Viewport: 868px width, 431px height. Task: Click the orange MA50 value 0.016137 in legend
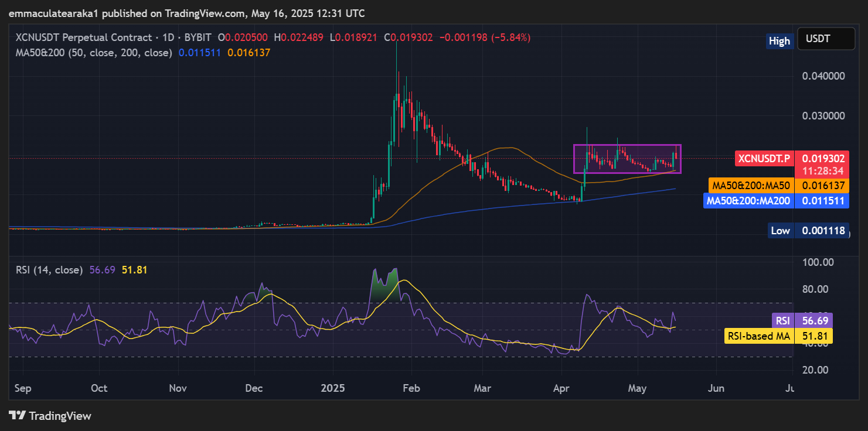(249, 52)
